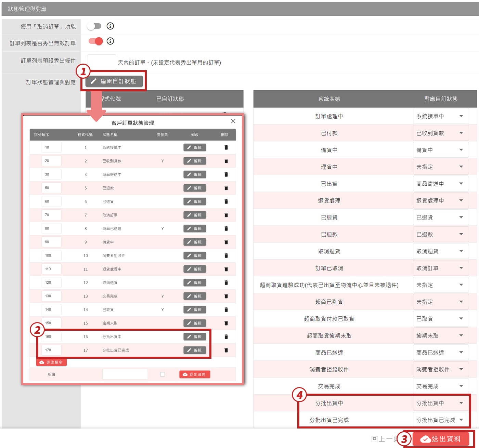Image resolution: width=479 pixels, height=448 pixels.
Task: Click the main 送出資料 submit button
Action: coord(441,439)
